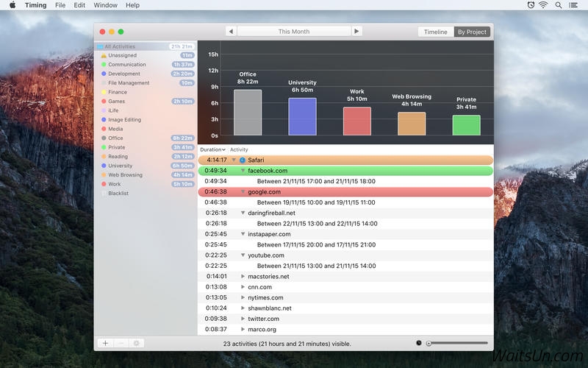Click the Activity column header
Viewport: 588px width, 368px height.
[x=239, y=149]
